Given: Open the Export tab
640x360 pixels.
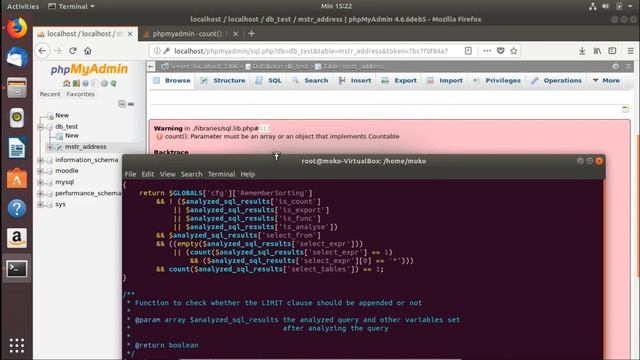Looking at the screenshot, I should tap(399, 80).
